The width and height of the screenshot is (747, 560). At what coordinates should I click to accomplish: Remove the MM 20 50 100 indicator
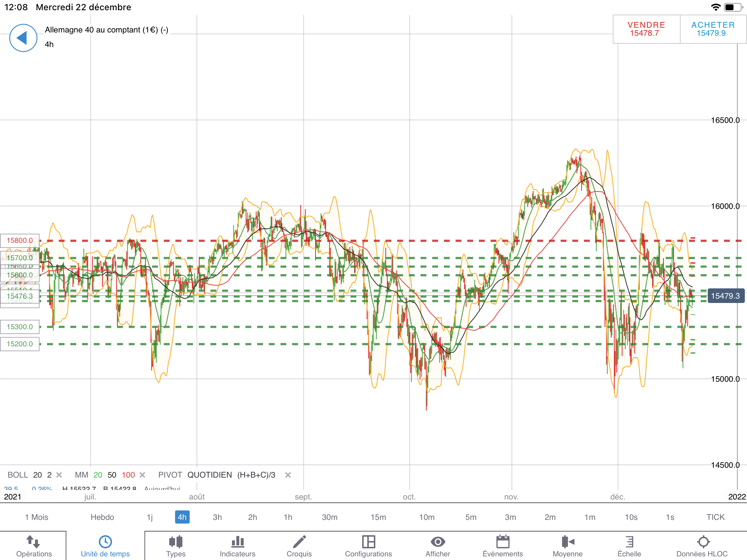[x=143, y=475]
